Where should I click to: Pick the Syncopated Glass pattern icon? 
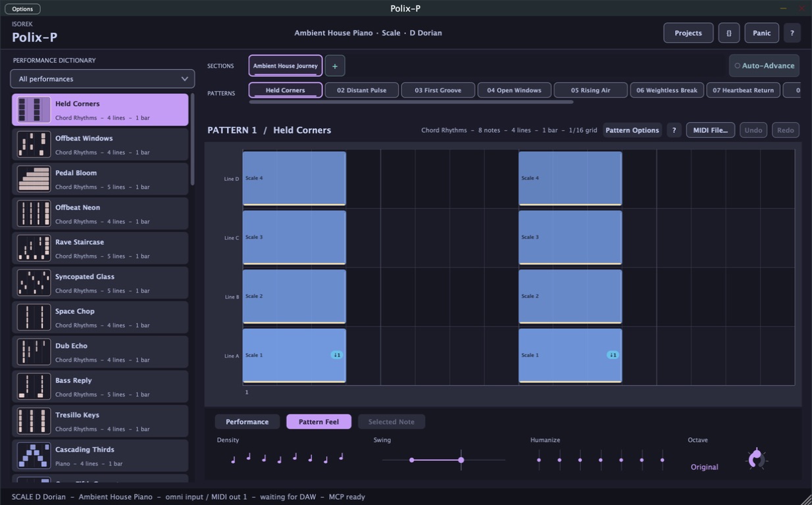[x=34, y=283]
